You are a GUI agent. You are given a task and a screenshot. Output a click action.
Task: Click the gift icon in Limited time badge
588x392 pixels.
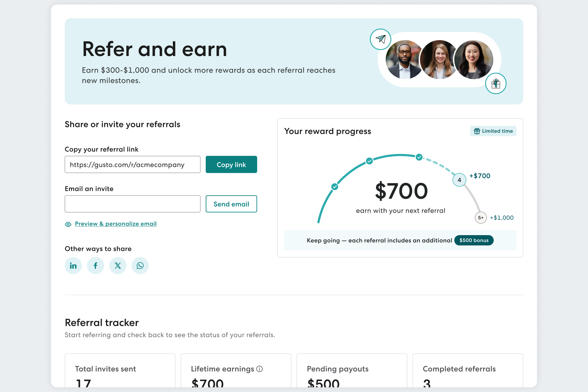(x=477, y=131)
